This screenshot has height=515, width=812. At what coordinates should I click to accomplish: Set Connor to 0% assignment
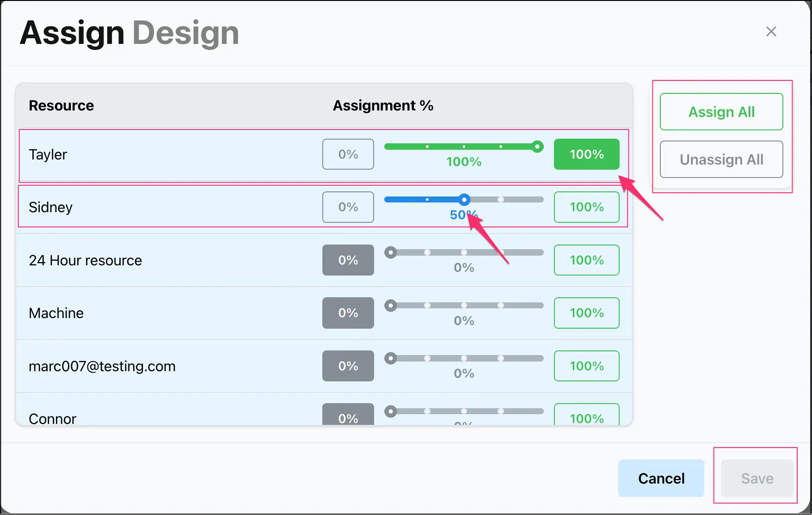pos(348,414)
